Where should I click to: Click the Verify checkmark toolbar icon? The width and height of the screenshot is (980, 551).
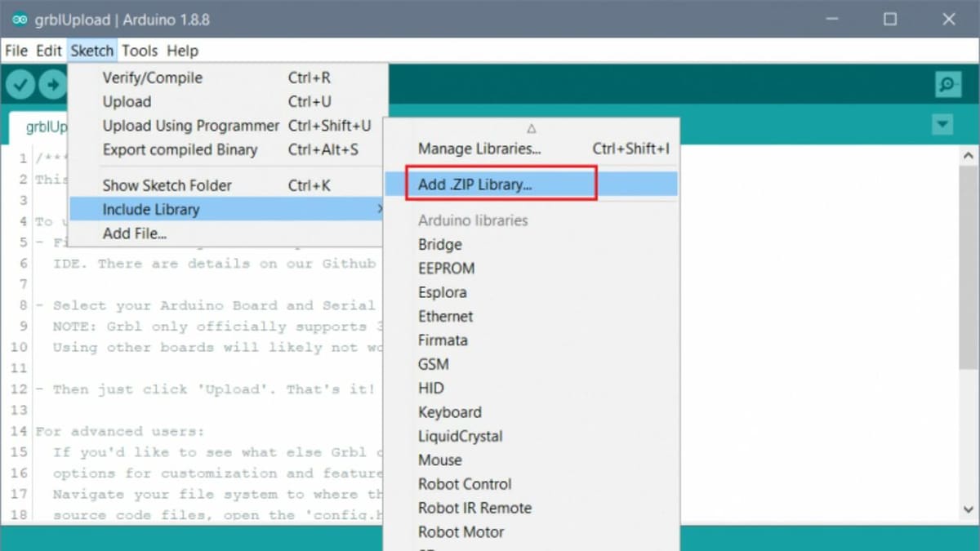coord(20,84)
